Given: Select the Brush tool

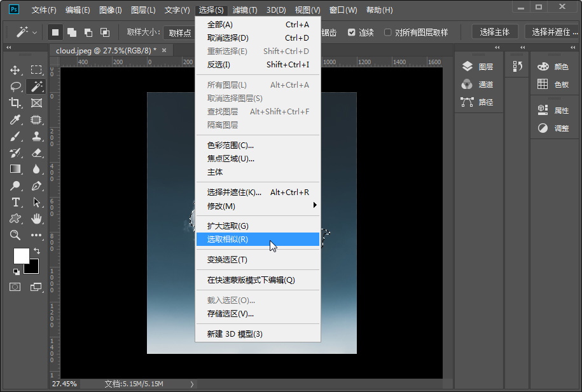Looking at the screenshot, I should [15, 136].
